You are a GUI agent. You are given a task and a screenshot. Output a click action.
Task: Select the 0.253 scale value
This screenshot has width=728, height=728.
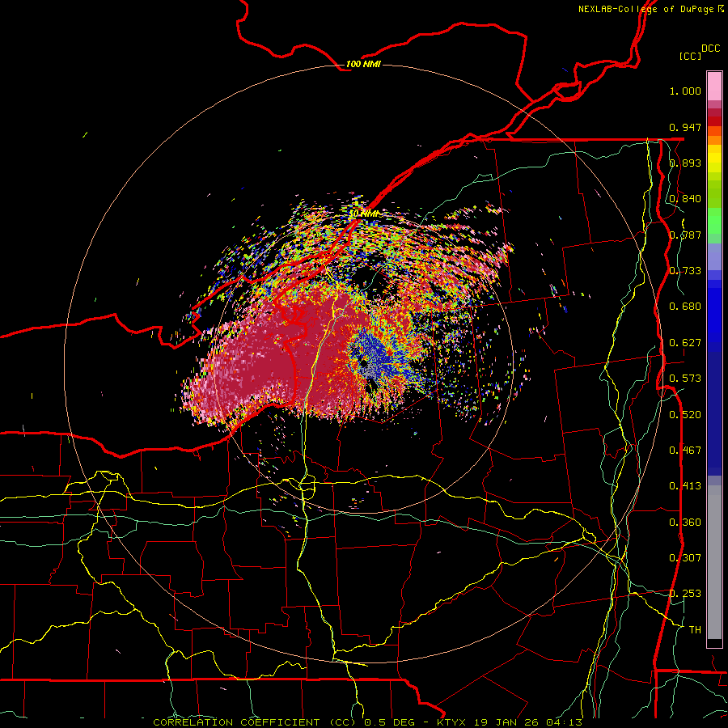point(685,594)
